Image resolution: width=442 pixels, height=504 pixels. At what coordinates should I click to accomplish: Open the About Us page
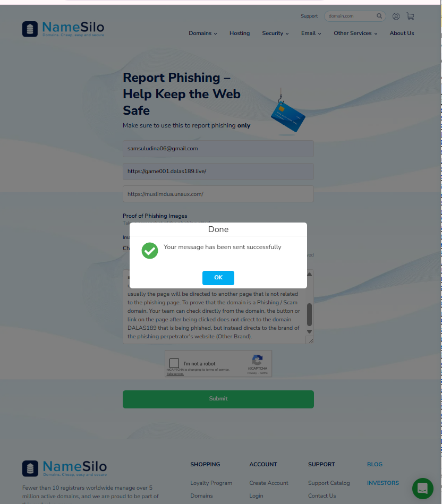coord(402,33)
